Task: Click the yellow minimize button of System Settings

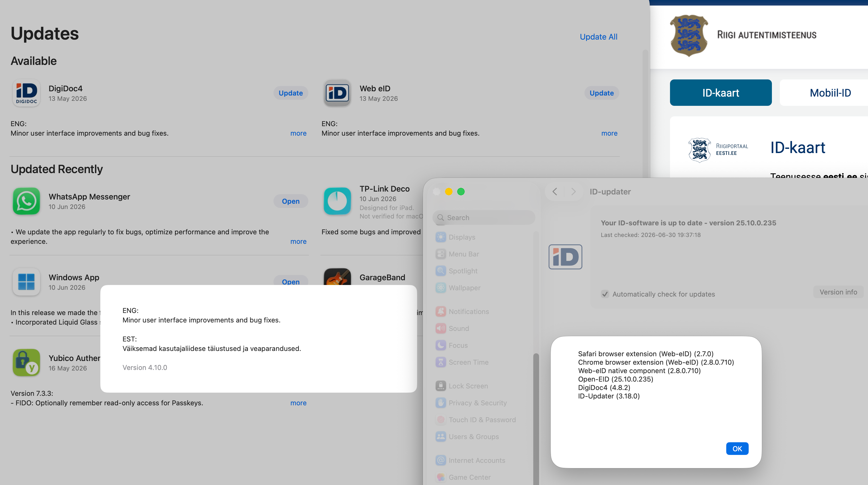Action: (x=449, y=192)
